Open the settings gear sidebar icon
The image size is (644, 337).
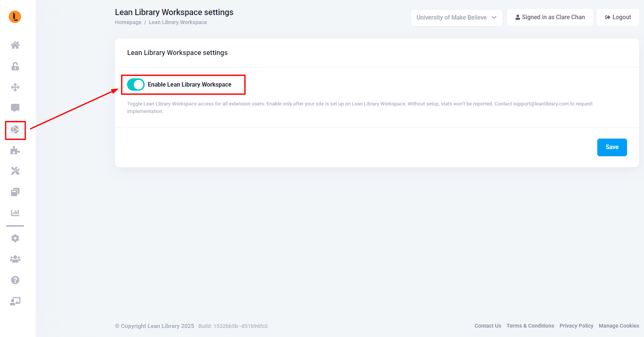click(15, 238)
